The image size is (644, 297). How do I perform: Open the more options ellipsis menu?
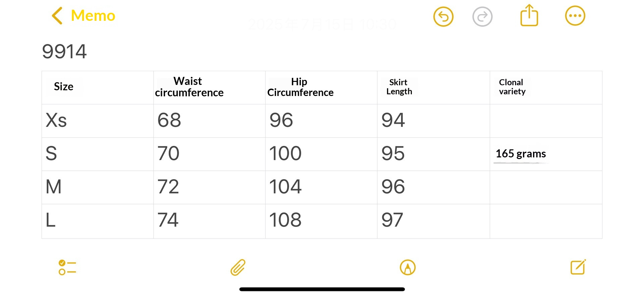pos(575,16)
